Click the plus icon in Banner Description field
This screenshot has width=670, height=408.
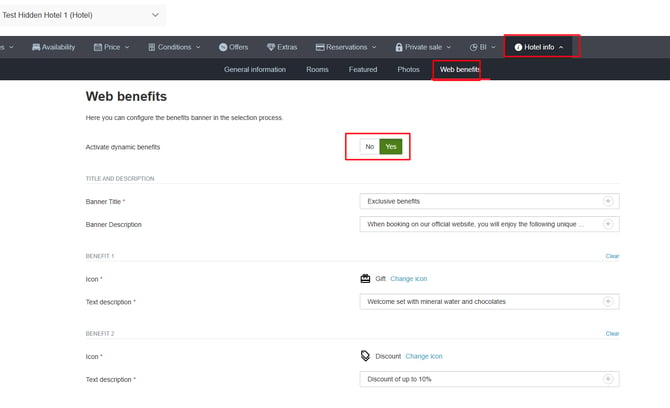608,224
